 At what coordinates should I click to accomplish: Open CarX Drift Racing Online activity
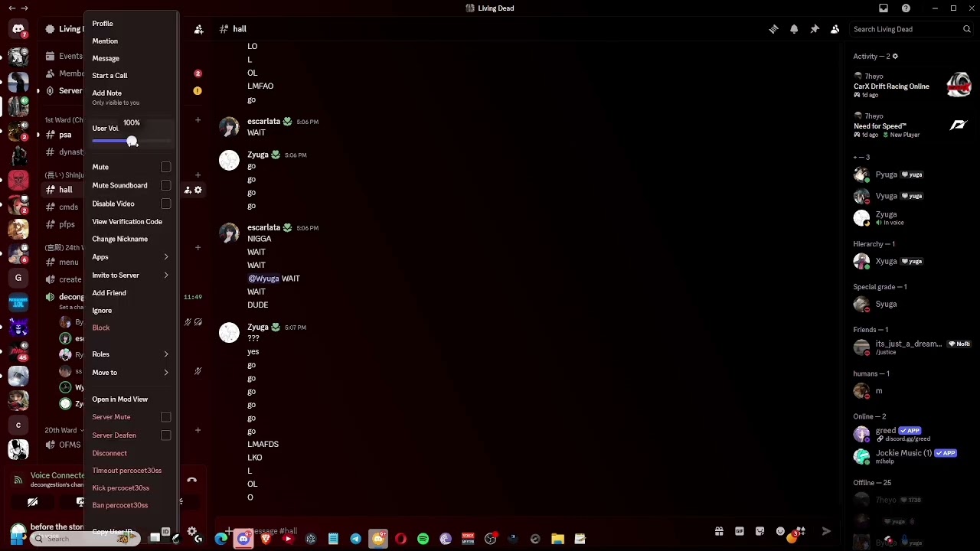pyautogui.click(x=913, y=85)
